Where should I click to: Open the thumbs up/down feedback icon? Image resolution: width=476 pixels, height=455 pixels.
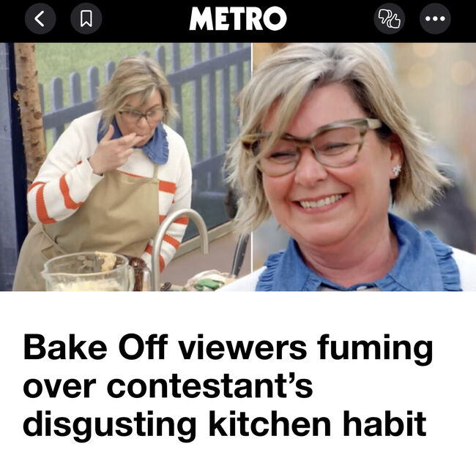[390, 19]
